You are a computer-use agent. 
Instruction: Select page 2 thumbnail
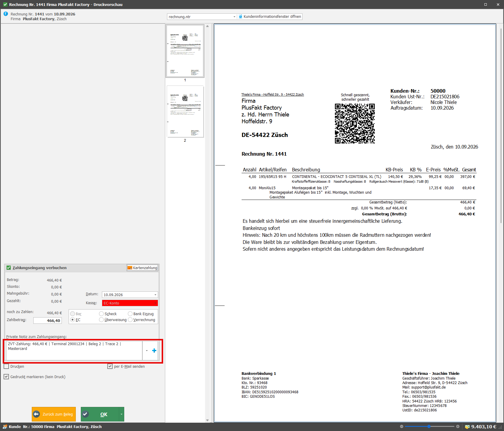point(185,112)
